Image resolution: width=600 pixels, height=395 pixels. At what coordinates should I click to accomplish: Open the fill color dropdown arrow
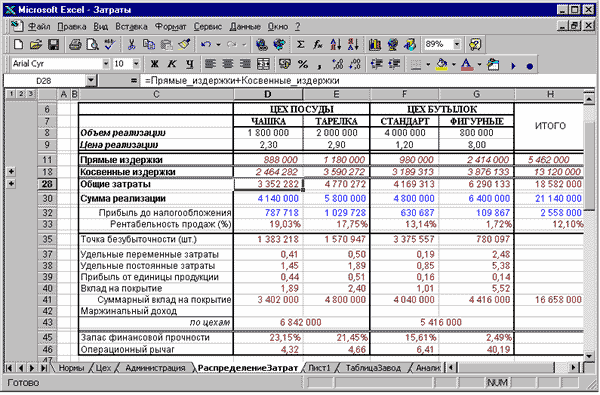coord(454,64)
